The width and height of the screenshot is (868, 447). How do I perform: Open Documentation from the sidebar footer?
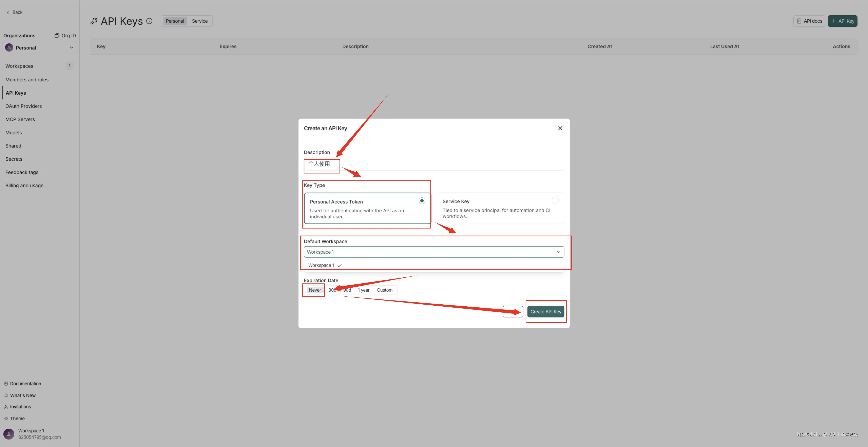click(25, 383)
